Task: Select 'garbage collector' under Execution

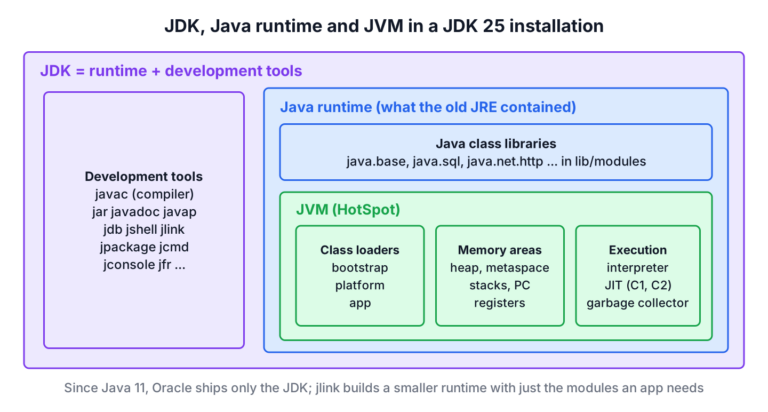Action: [x=638, y=303]
